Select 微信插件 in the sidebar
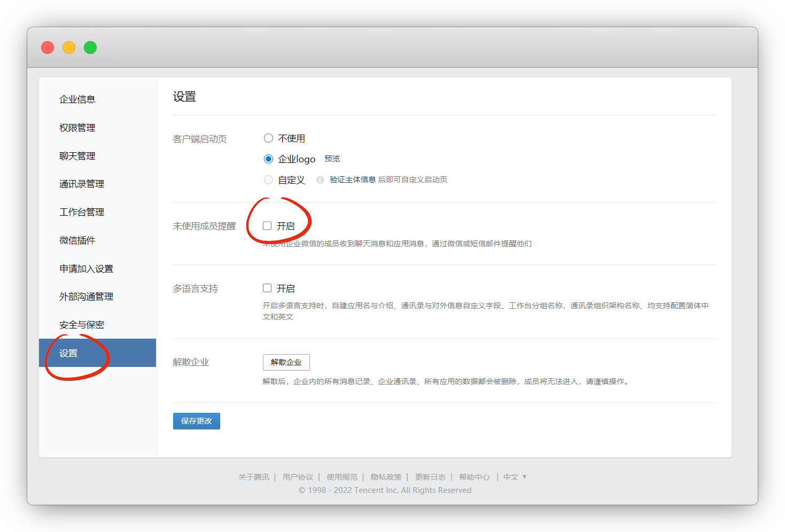Viewport: 785px width, 532px height. [77, 240]
